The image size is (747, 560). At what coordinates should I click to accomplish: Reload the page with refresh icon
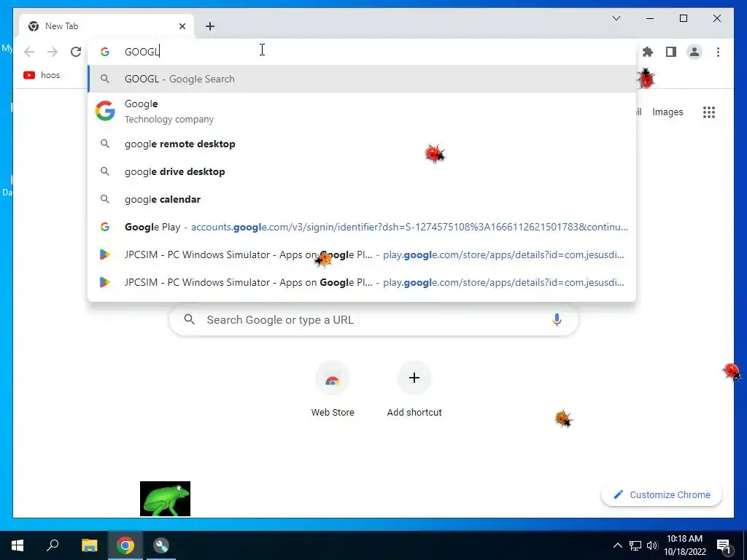(x=76, y=52)
